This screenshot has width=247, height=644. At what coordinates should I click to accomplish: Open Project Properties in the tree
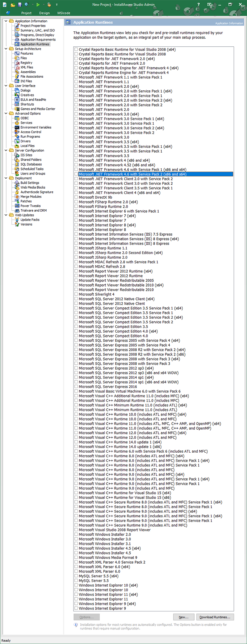pos(33,26)
